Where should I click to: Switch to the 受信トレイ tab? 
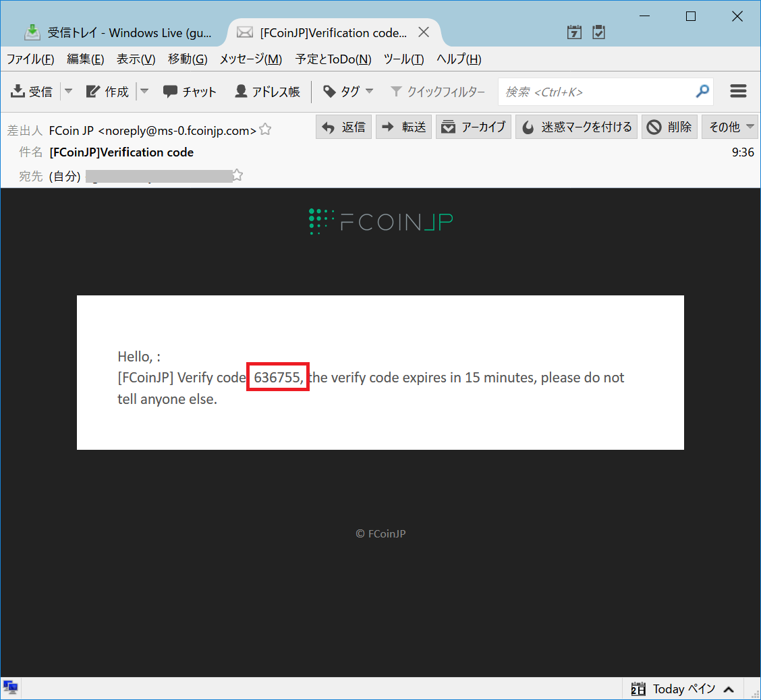pos(119,33)
